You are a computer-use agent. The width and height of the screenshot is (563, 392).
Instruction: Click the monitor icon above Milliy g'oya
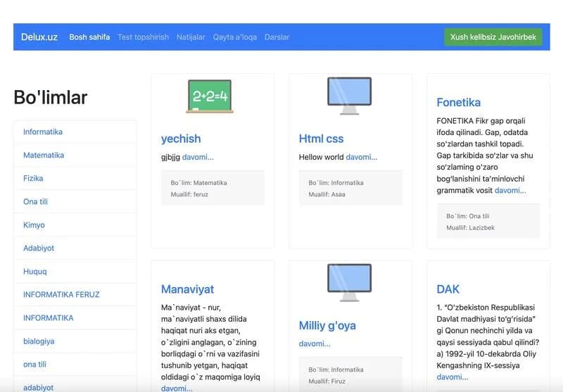click(x=349, y=282)
